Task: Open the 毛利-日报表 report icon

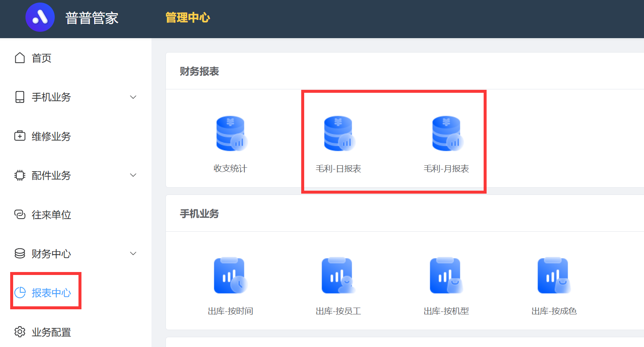Action: (339, 133)
